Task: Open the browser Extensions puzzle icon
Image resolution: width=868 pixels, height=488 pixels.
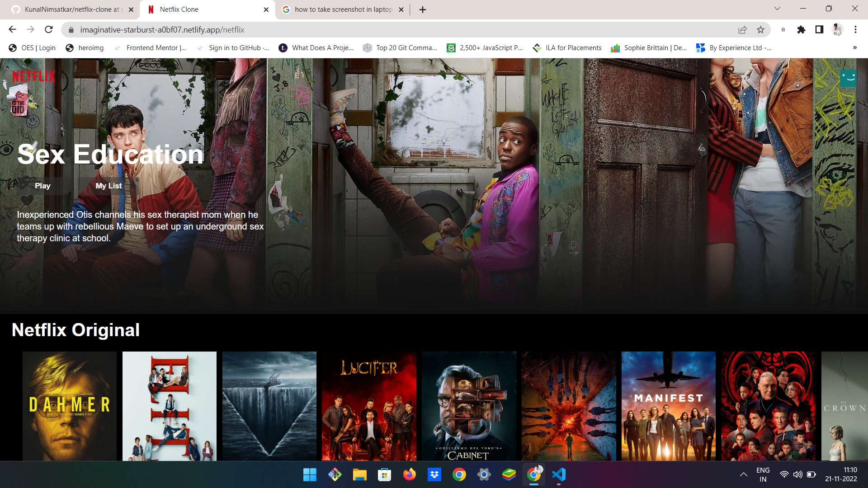Action: (x=801, y=30)
